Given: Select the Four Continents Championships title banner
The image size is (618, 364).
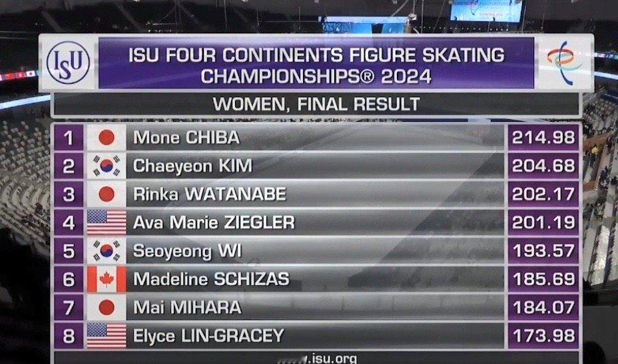Looking at the screenshot, I should click(x=316, y=63).
